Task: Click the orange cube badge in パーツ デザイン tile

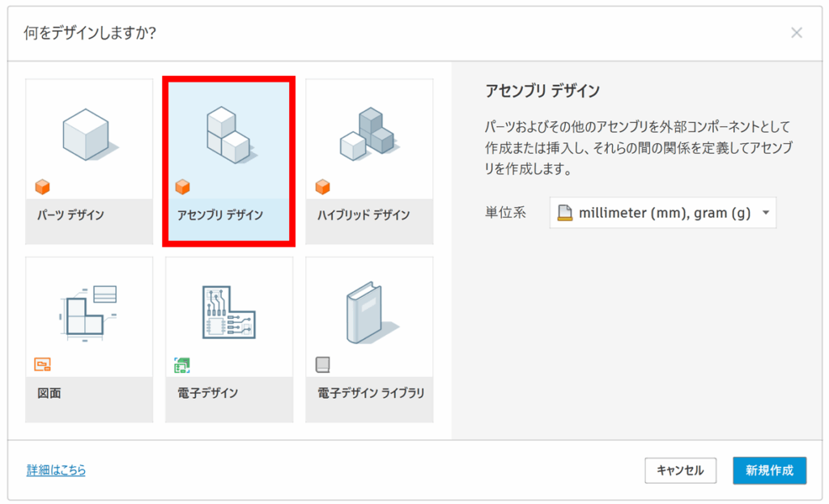Action: pyautogui.click(x=42, y=187)
